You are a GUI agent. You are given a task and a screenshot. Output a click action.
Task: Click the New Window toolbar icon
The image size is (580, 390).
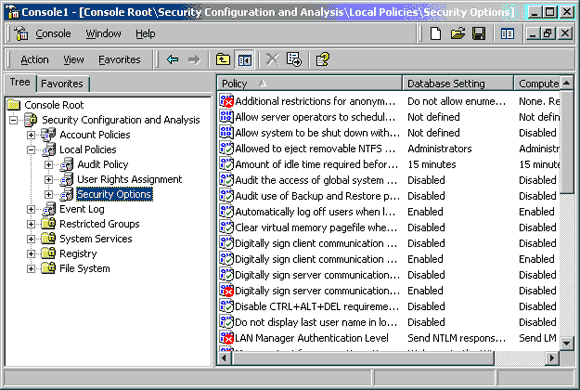coord(507,34)
